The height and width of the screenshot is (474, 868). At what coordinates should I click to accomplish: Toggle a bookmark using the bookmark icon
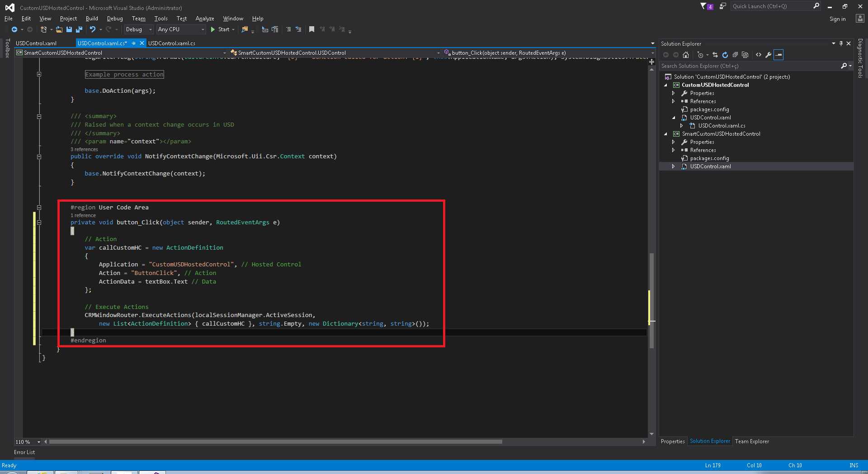tap(311, 29)
